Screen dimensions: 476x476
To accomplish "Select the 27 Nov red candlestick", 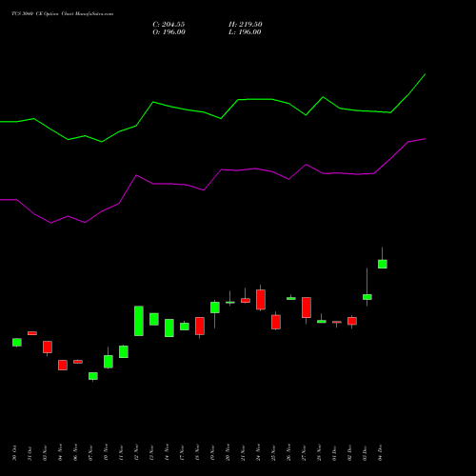I will [307, 307].
